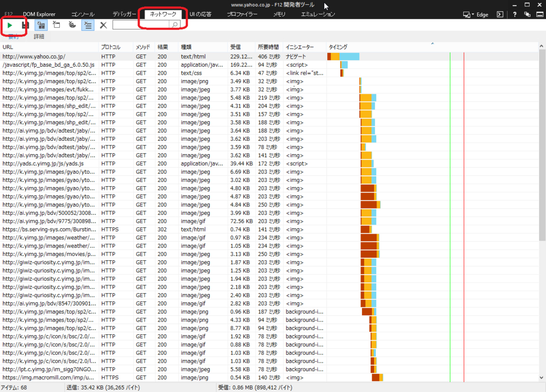The image size is (546, 392).
Task: Click timing bar of yads.js row
Action: coord(367,163)
